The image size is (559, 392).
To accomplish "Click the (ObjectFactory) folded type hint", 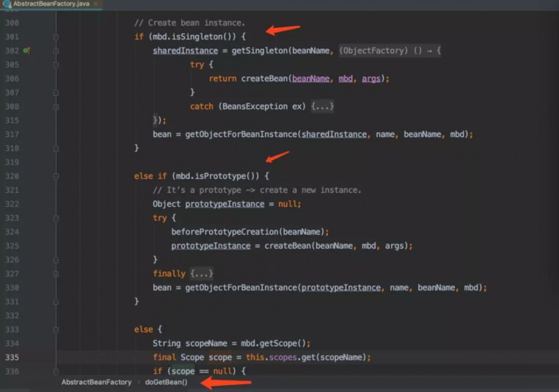I will (373, 51).
